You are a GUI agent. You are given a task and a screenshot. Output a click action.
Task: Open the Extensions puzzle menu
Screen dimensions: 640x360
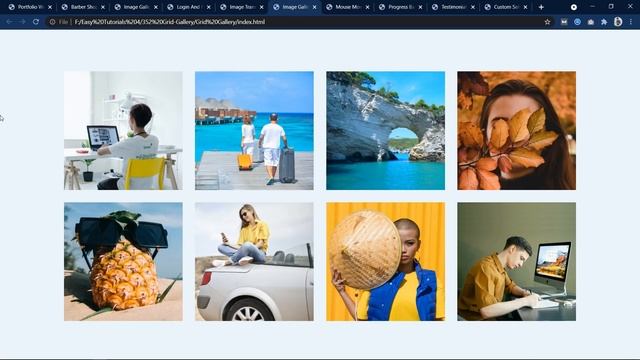[604, 22]
